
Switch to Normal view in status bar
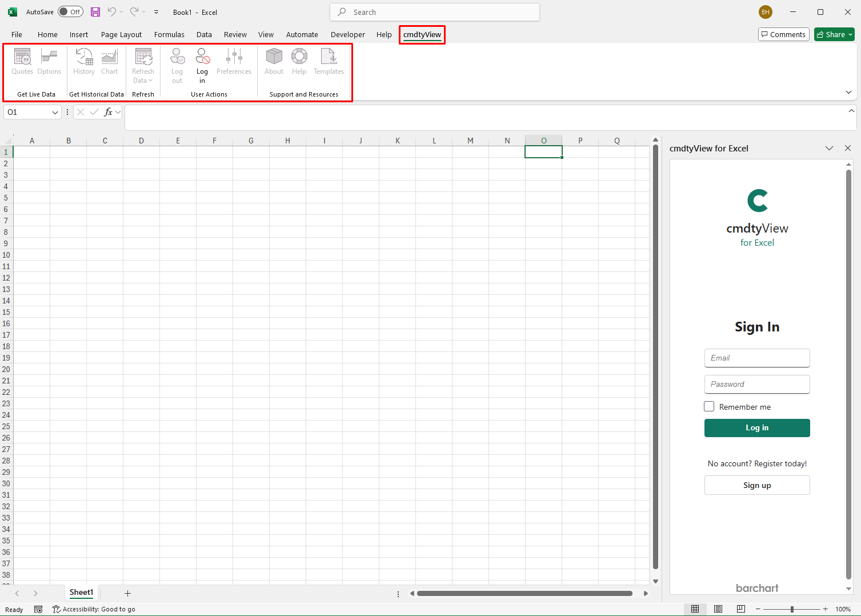point(695,609)
